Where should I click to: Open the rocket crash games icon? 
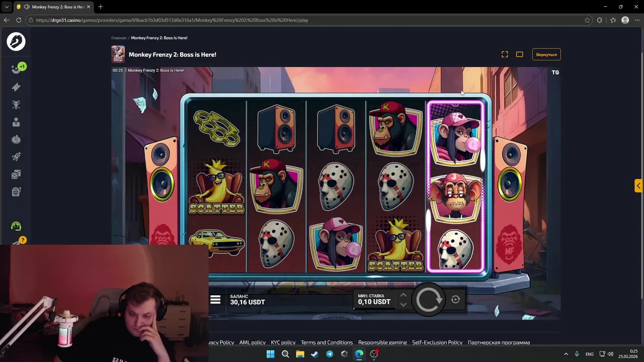16,157
